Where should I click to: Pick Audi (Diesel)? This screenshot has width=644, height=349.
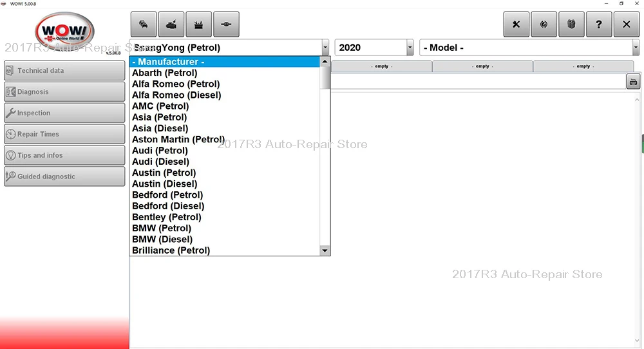tap(225, 162)
